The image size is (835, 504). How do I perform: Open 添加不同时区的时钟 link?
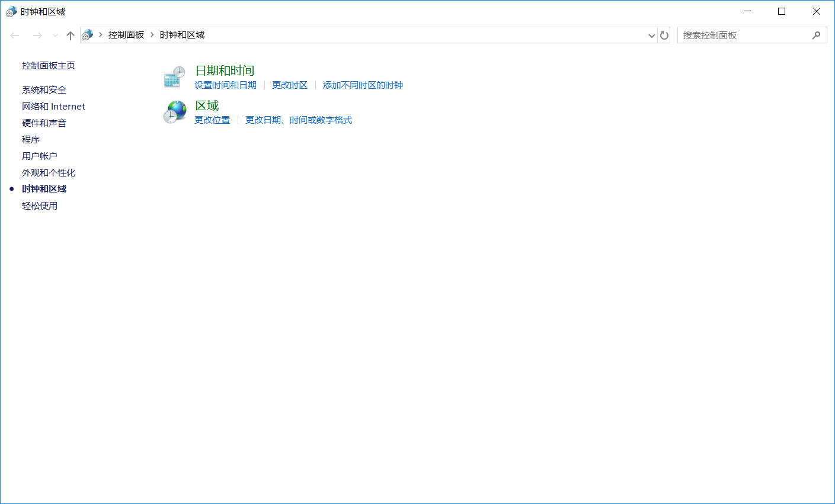coord(363,85)
